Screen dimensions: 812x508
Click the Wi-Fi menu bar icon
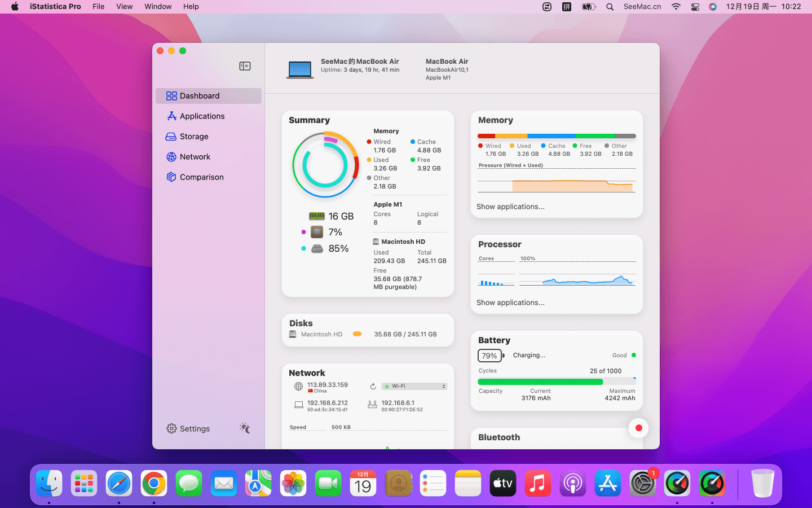click(x=676, y=7)
